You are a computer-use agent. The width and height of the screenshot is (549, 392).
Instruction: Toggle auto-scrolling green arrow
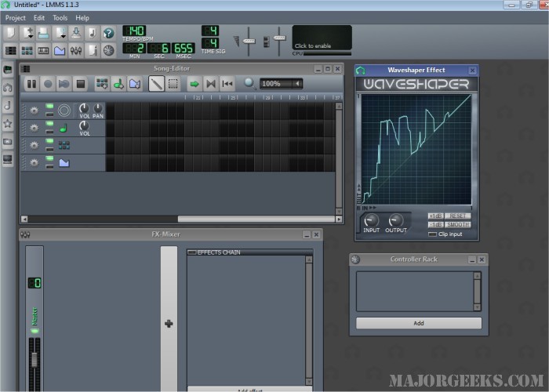[195, 84]
